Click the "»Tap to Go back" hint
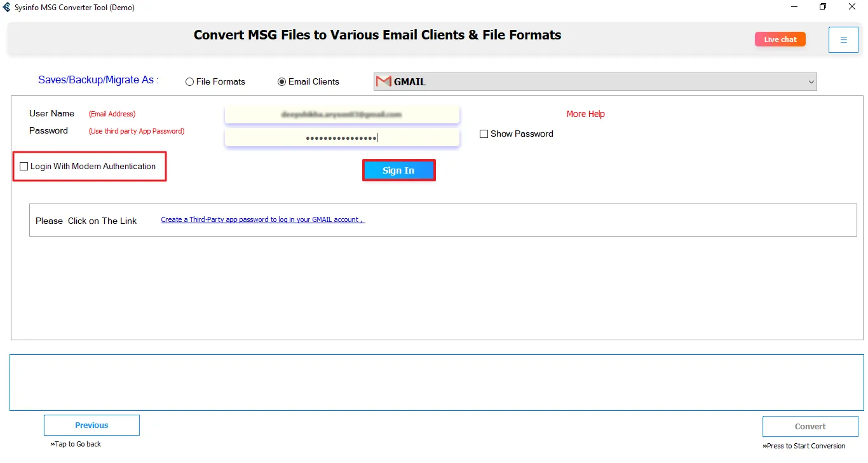The image size is (868, 463). pos(76,444)
